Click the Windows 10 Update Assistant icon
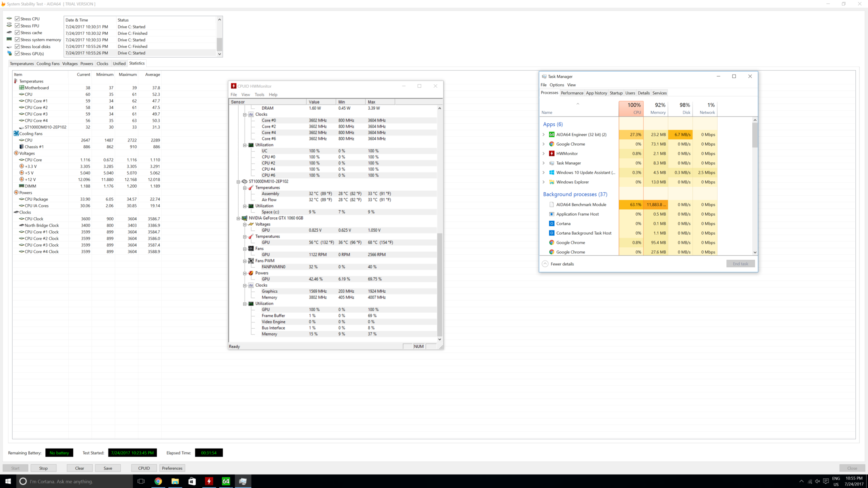 [x=551, y=172]
